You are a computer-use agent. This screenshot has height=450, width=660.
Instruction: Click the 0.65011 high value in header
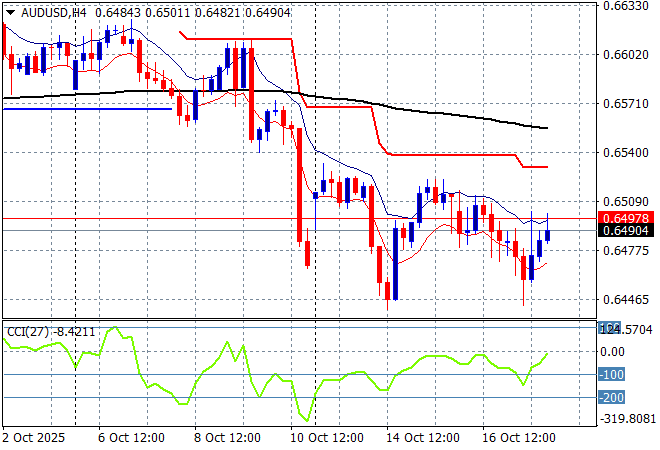click(168, 13)
